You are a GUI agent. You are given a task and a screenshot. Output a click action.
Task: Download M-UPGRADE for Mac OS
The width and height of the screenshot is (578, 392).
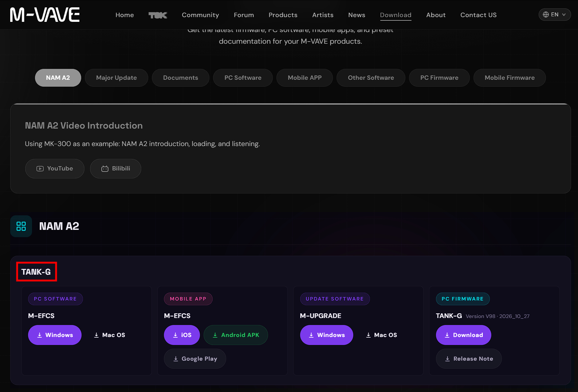381,335
